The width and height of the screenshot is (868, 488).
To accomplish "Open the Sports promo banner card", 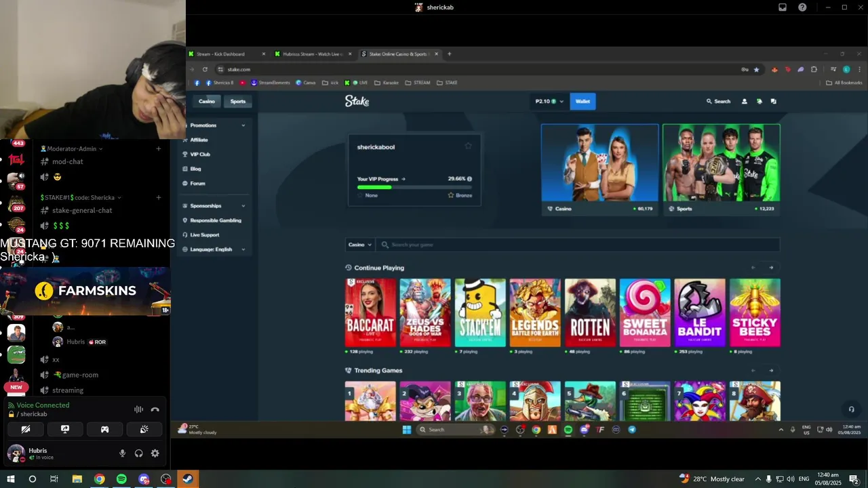I will [722, 169].
